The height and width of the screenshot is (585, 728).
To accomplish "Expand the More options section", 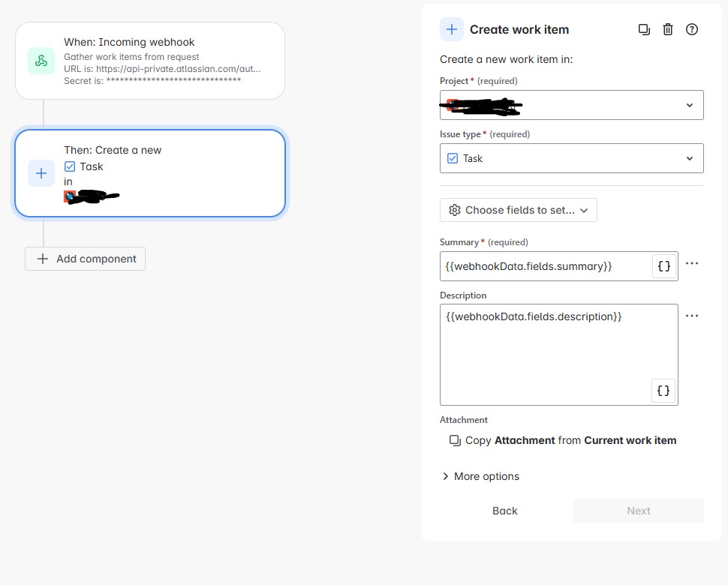I will tap(480, 476).
